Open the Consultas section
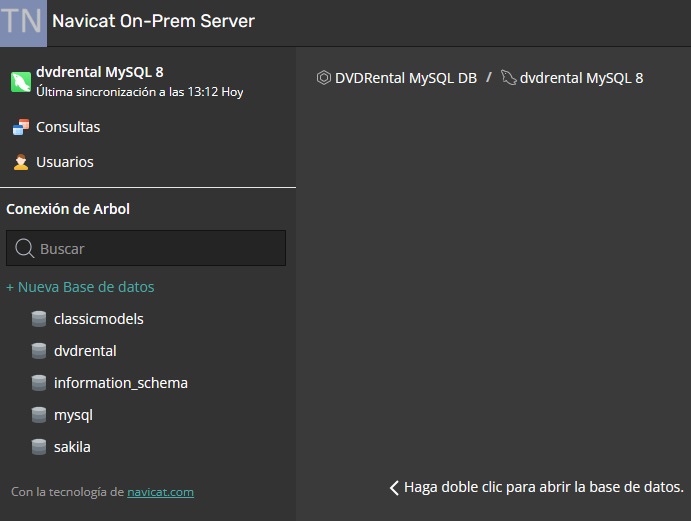Screen dimensions: 691x521 (x=68, y=127)
